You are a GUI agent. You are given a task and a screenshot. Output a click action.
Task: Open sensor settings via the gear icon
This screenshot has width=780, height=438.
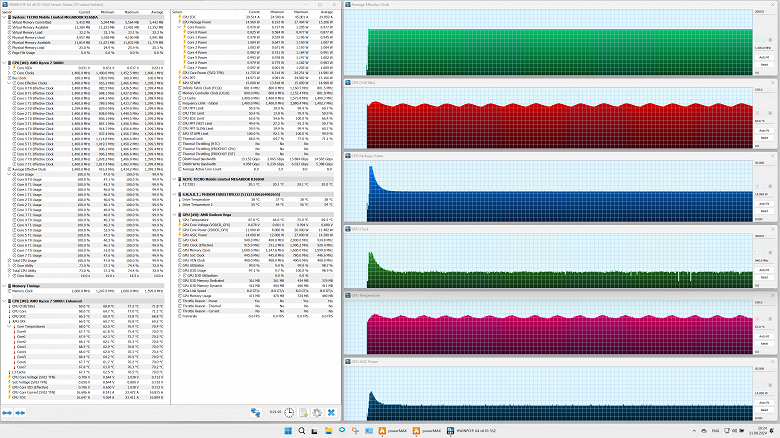point(316,412)
